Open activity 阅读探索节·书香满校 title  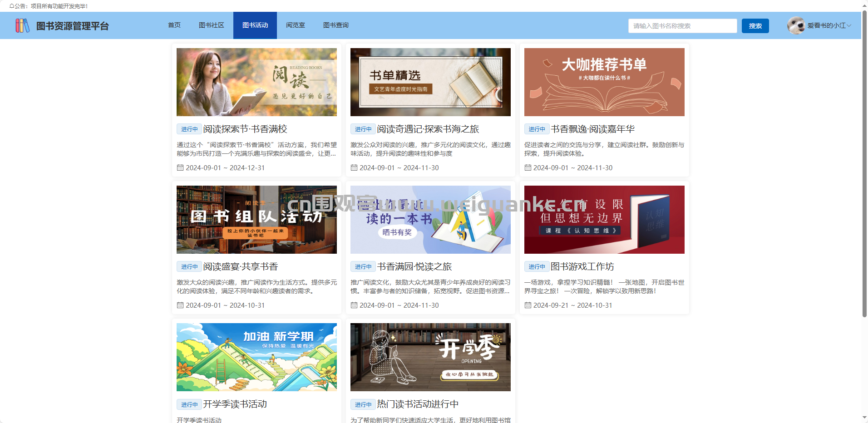coord(245,129)
